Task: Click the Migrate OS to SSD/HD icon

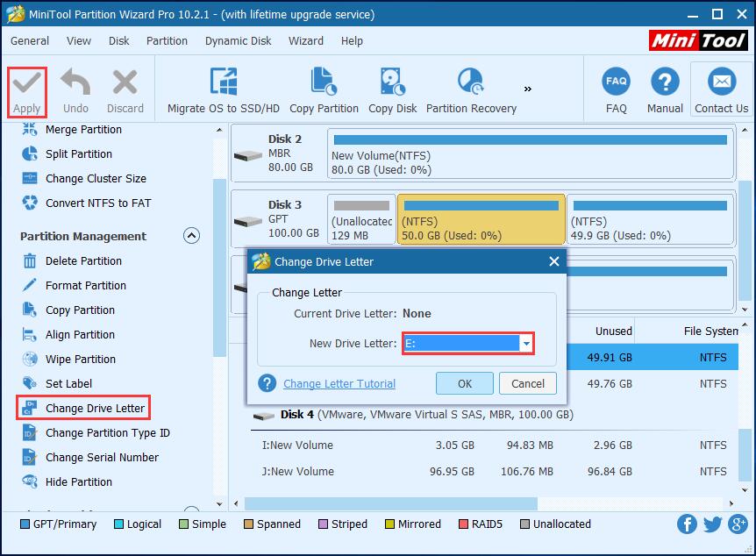Action: [x=224, y=82]
